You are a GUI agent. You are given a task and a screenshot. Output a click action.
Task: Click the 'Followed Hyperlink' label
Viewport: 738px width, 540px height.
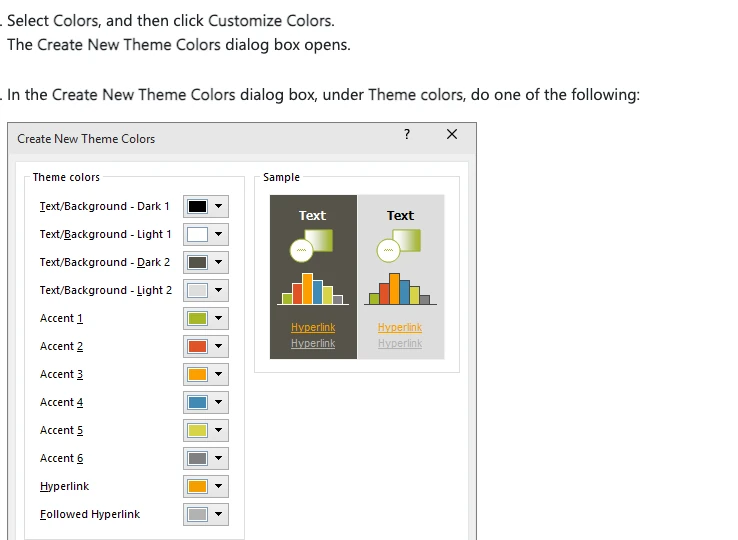(x=90, y=514)
